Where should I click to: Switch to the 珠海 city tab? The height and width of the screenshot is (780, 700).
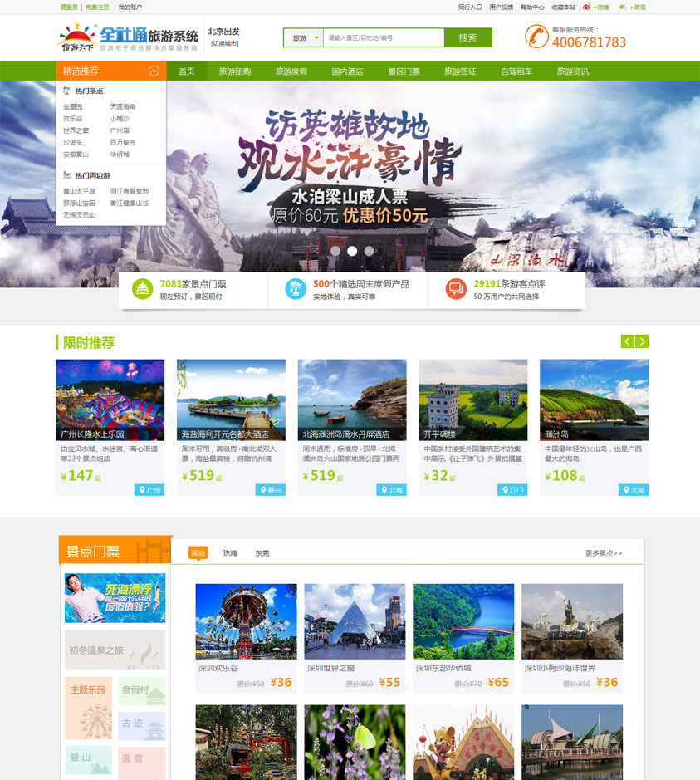tap(230, 553)
